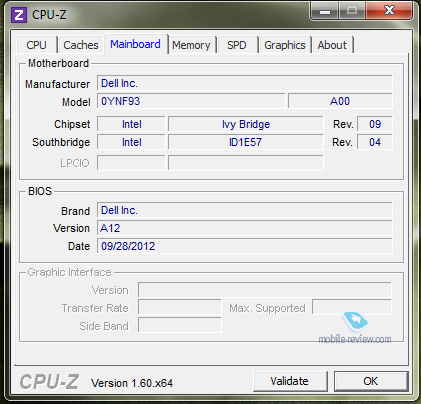Click the Manufacturer label

pos(57,84)
